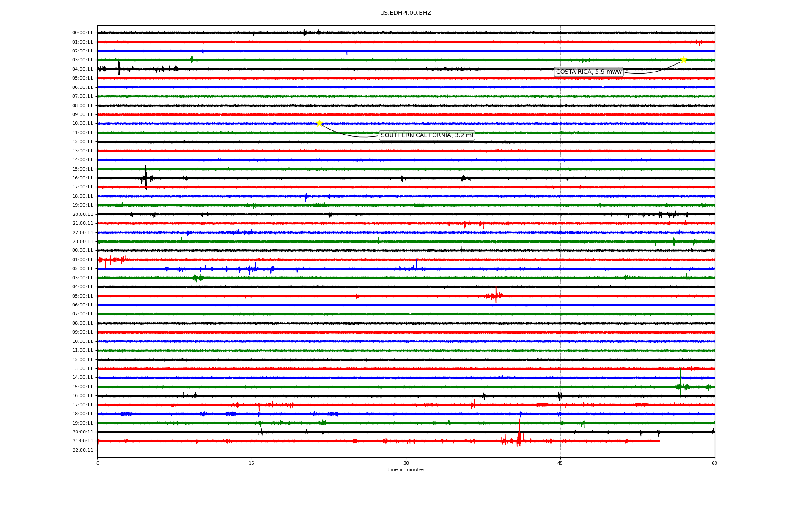Click the 03:00:11 row label near Costa Rica star

82,60
